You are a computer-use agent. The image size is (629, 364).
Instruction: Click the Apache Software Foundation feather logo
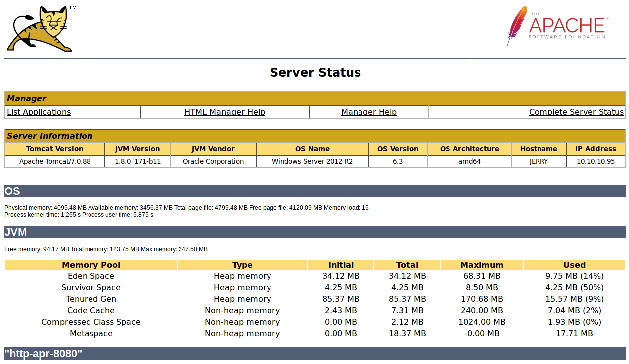click(x=556, y=26)
